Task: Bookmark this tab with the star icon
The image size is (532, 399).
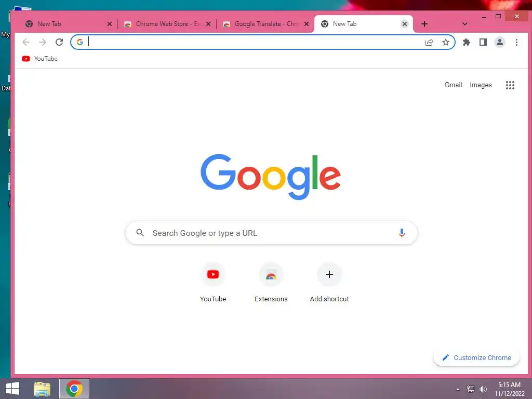Action: point(445,42)
